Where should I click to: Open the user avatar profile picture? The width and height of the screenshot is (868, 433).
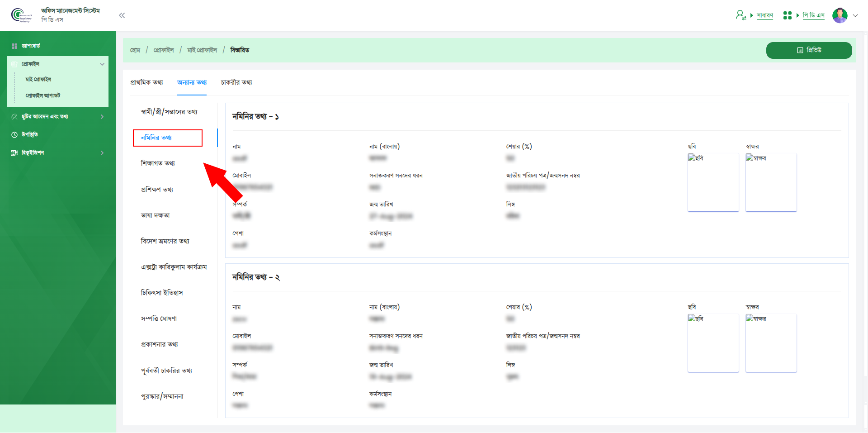[x=840, y=15]
